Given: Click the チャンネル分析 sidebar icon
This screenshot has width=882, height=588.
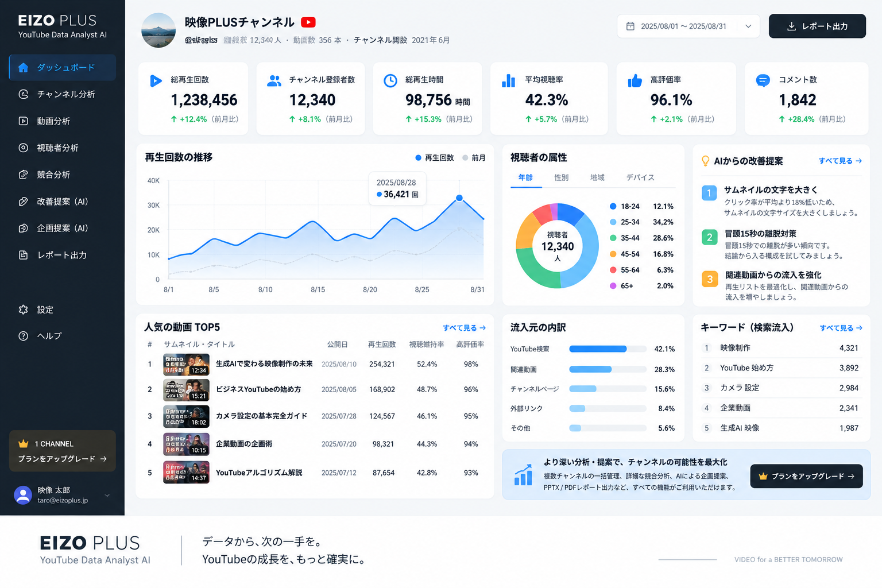Looking at the screenshot, I should pos(24,94).
